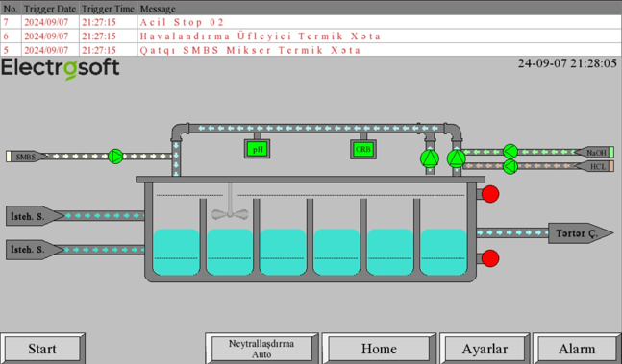
Task: Click the NaOH line pump icon
Action: [510, 152]
